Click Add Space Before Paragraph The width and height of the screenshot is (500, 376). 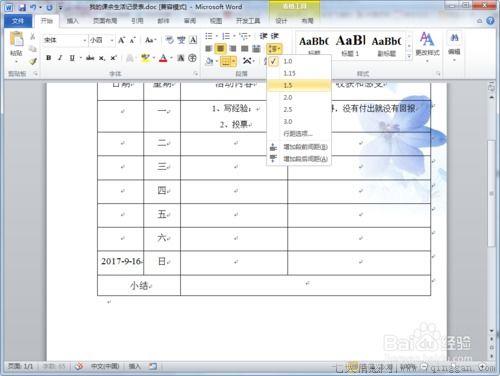(299, 147)
